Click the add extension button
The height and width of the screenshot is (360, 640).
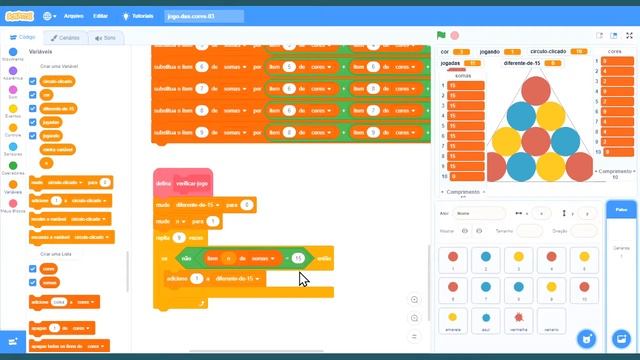pos(13,342)
